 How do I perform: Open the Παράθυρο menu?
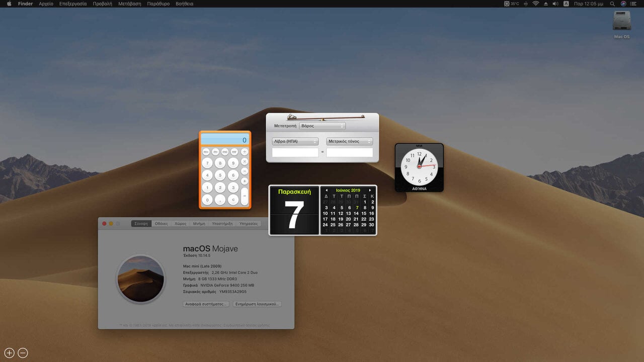click(x=158, y=4)
